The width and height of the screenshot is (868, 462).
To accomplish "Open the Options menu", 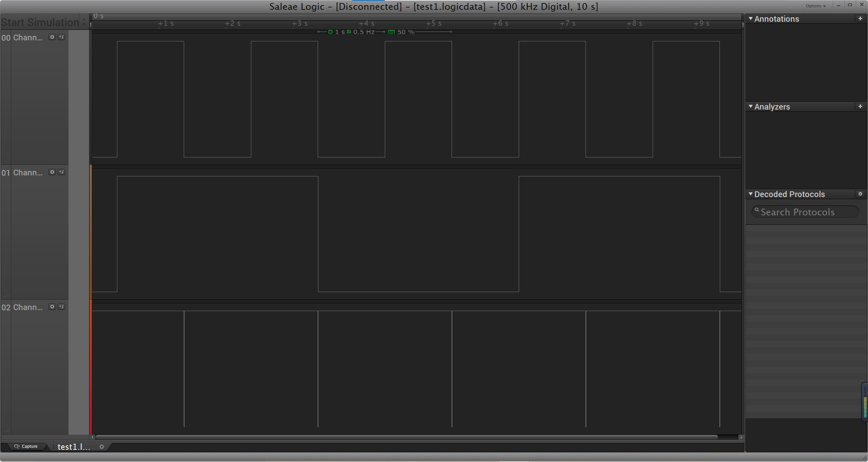I will click(815, 6).
